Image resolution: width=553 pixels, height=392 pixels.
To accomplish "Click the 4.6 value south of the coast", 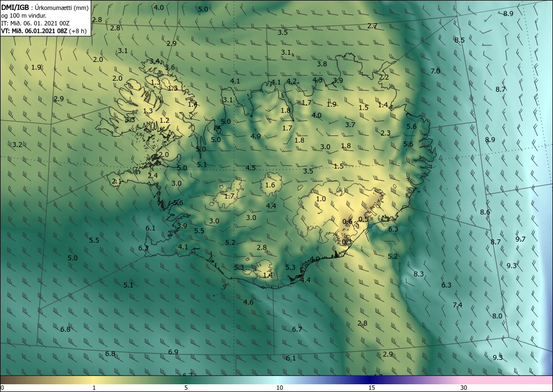I will tap(248, 302).
